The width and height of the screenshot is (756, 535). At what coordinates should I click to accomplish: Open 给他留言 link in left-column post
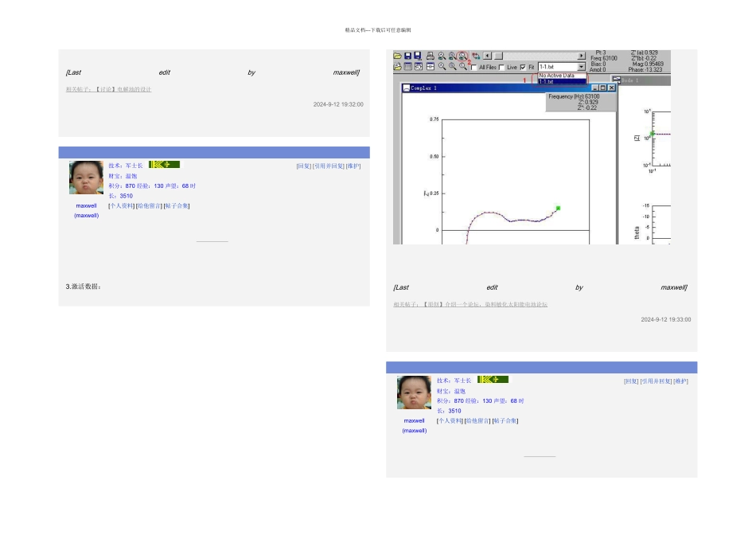(x=149, y=206)
